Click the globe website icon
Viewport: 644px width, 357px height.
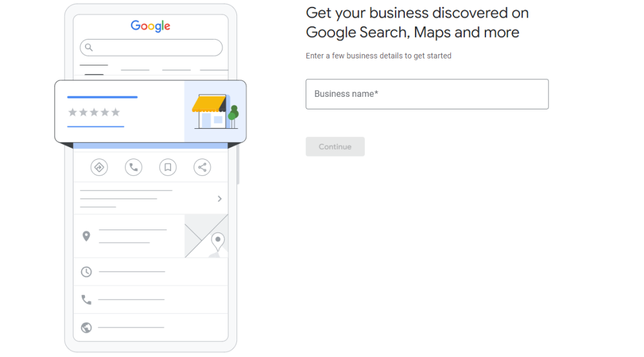[86, 327]
